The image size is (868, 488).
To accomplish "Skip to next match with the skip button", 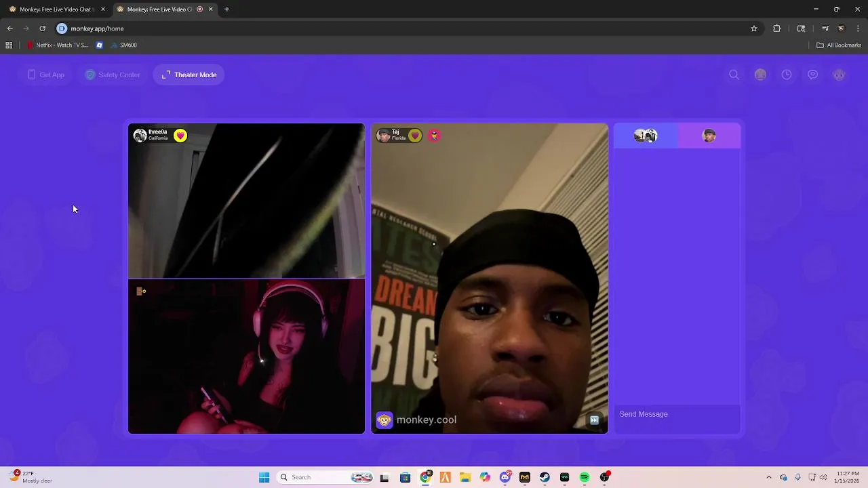I will [x=594, y=420].
